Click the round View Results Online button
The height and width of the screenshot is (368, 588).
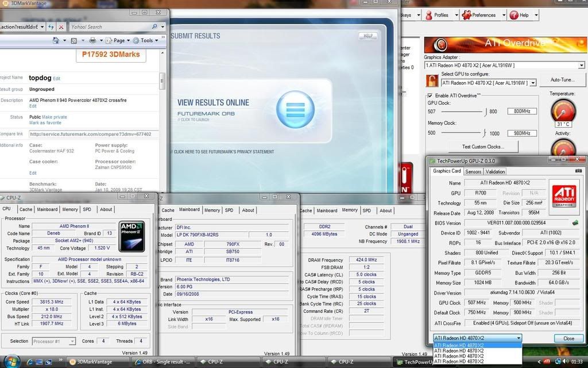[x=295, y=109]
